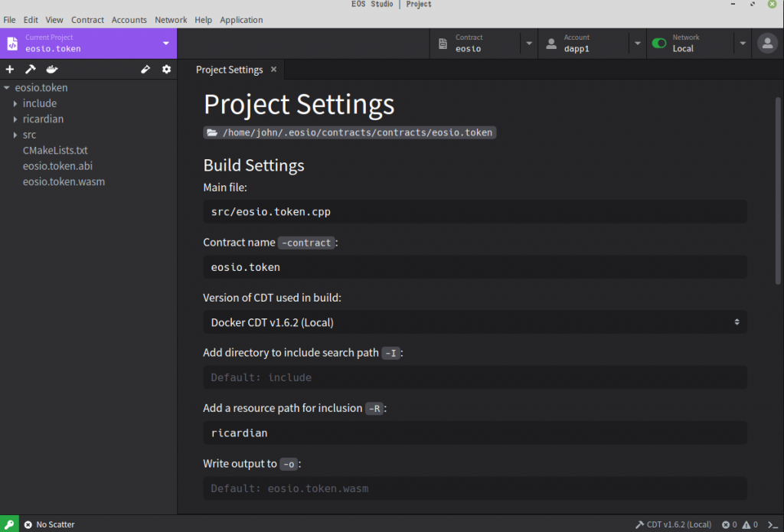
Task: Toggle the Local network switch
Action: pyautogui.click(x=658, y=44)
